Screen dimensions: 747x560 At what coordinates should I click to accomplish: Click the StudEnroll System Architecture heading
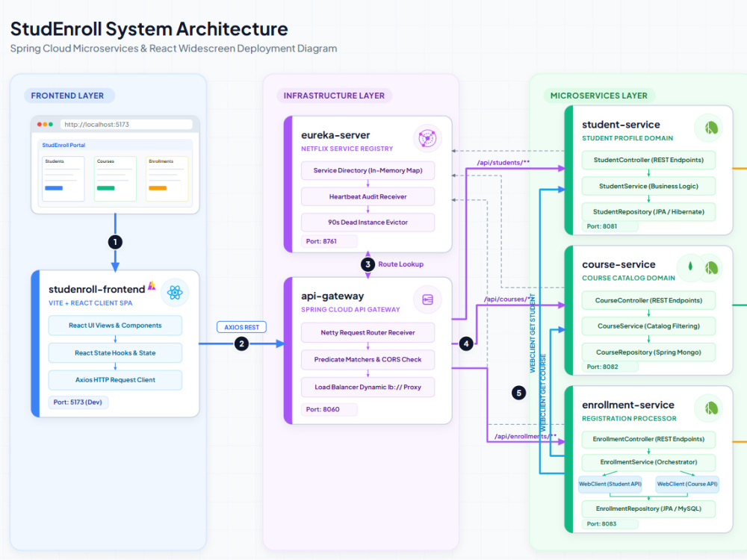(149, 29)
